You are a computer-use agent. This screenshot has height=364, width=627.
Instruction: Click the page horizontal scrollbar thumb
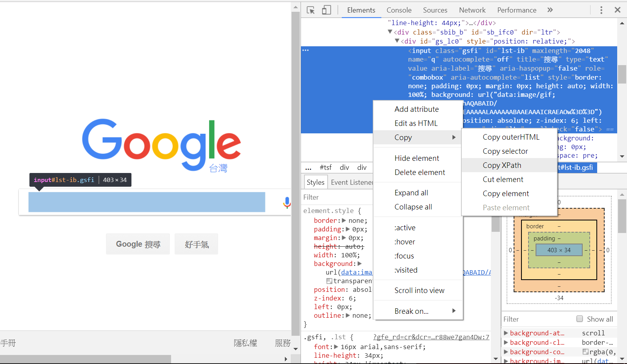click(x=86, y=359)
